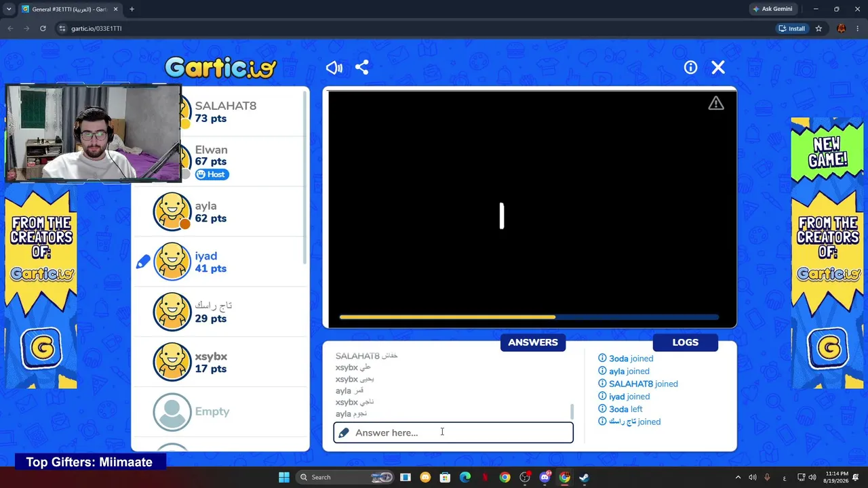This screenshot has width=868, height=488.
Task: Click the Host badge under Elwan
Action: coord(212,174)
